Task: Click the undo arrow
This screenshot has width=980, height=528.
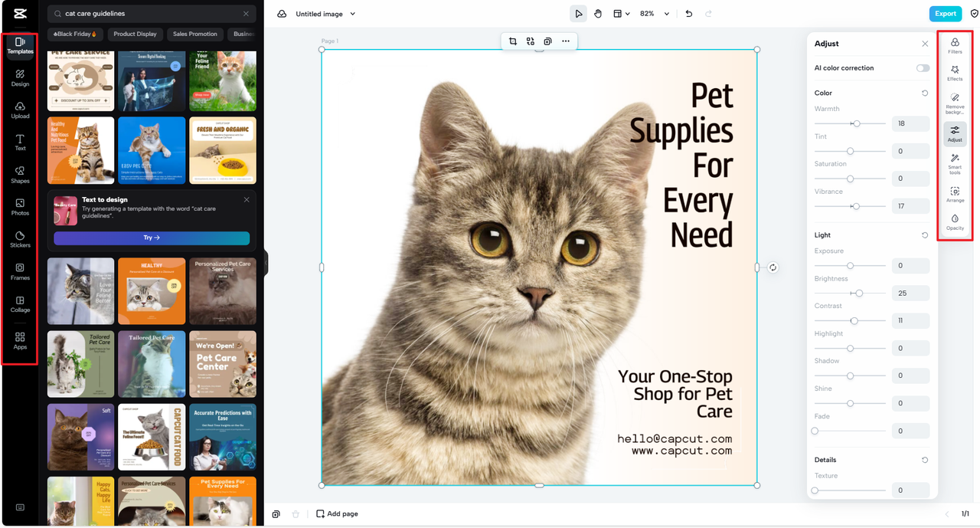Action: tap(689, 14)
